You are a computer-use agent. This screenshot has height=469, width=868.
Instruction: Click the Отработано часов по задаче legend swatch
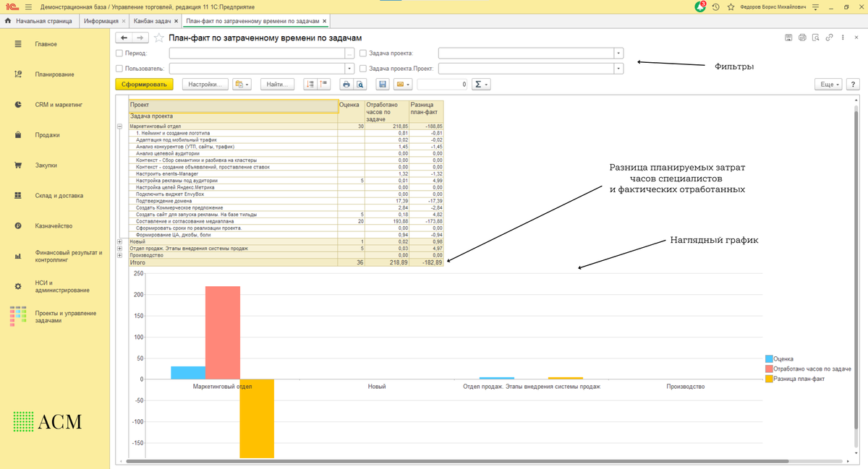769,369
